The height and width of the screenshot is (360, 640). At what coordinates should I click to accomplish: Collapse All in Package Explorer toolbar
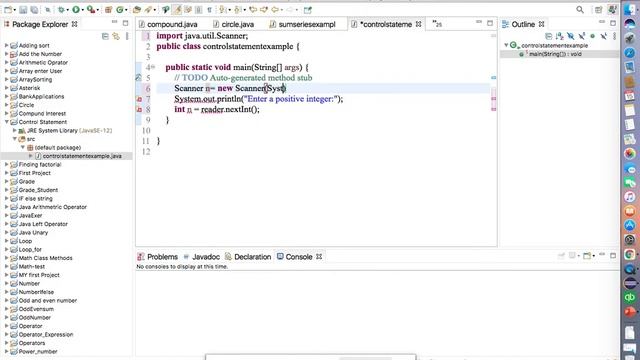105,36
